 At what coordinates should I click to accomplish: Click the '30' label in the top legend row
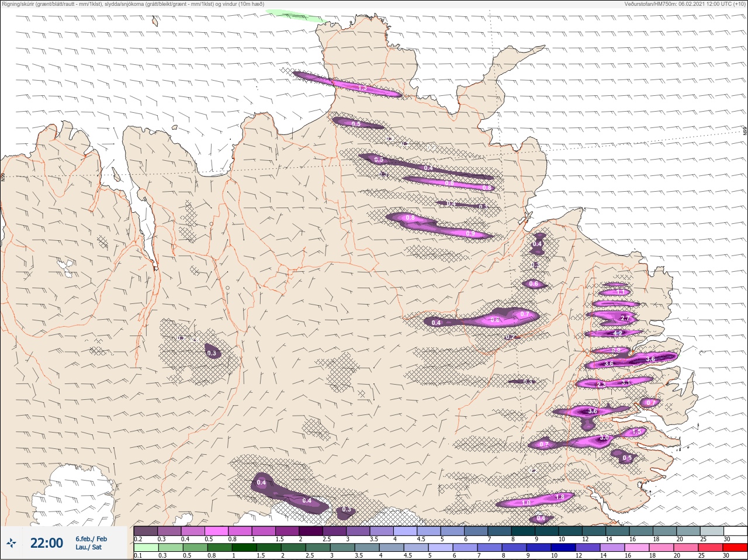tap(727, 539)
